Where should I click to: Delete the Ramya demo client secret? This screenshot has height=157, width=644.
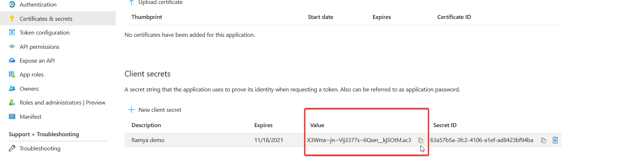click(555, 140)
